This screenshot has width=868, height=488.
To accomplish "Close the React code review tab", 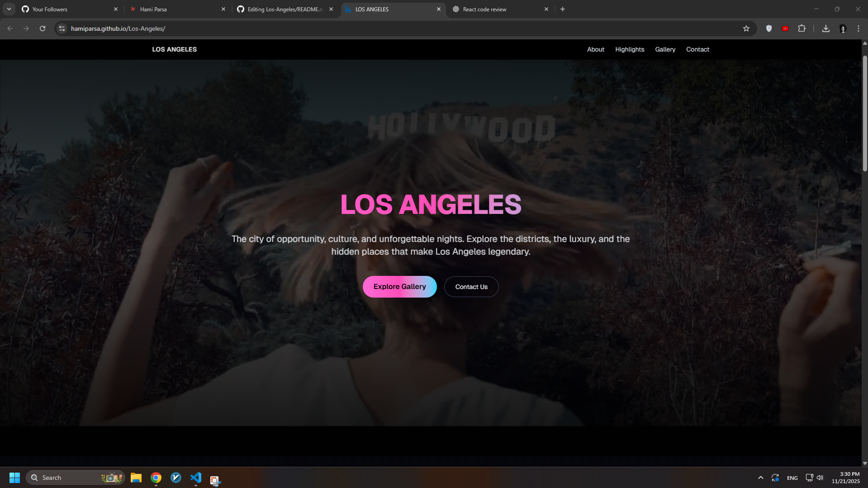I will (546, 9).
